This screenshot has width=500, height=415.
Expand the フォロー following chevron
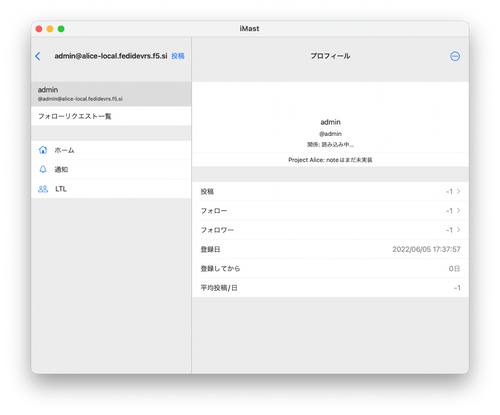459,211
